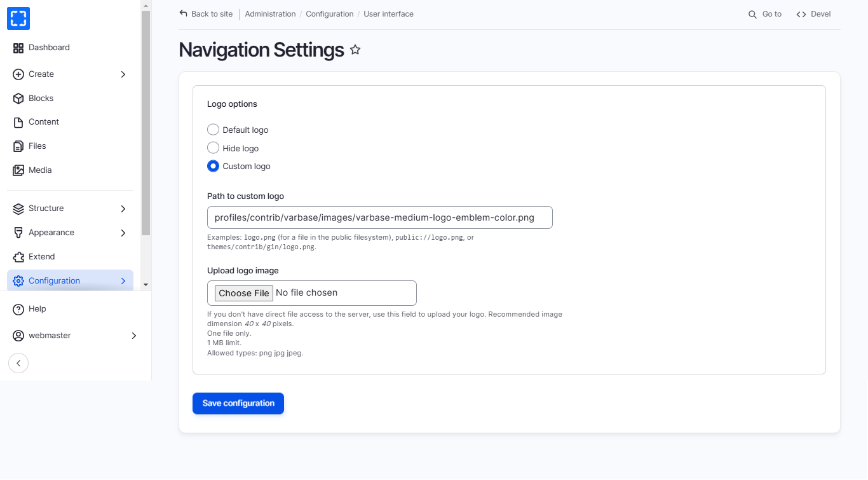Expand the webmaster account menu
This screenshot has height=480, width=868.
133,336
